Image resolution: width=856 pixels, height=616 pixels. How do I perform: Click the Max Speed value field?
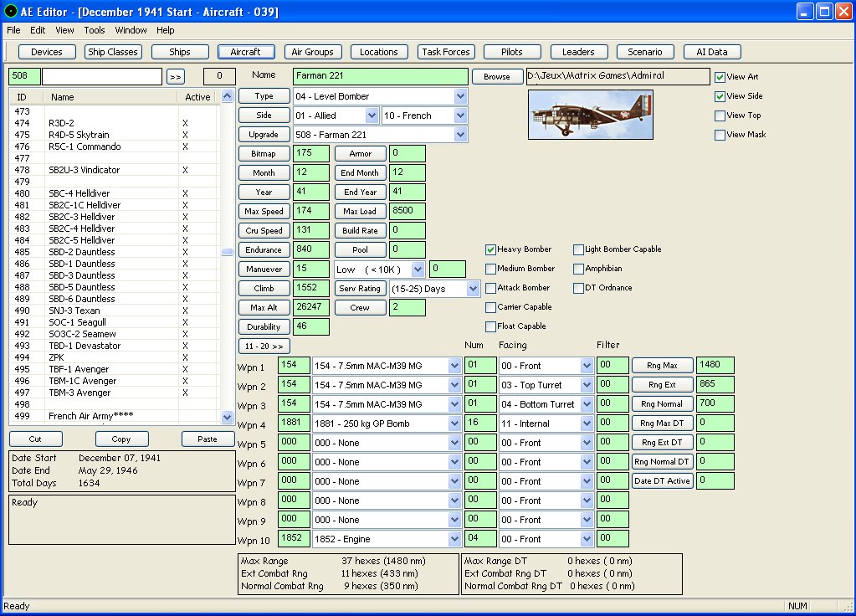311,212
